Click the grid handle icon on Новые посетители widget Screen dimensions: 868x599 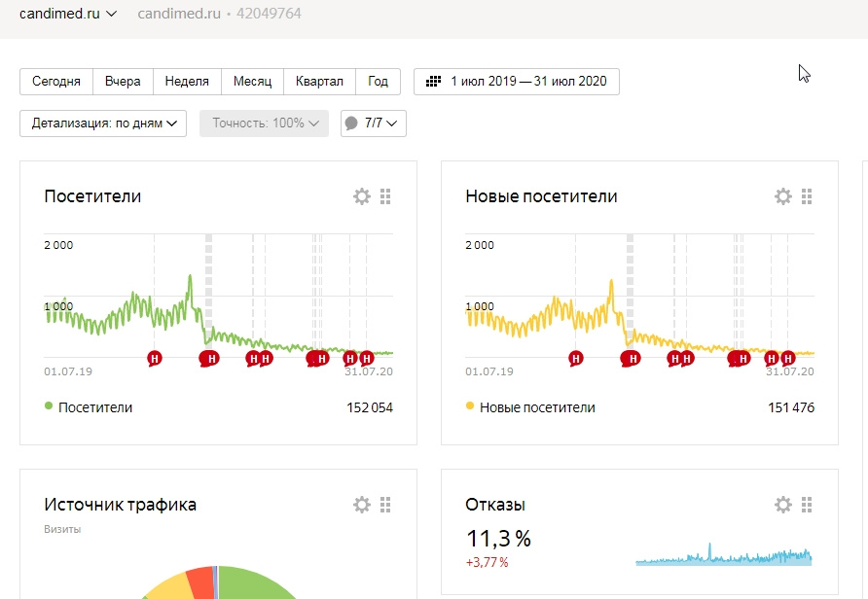[807, 196]
